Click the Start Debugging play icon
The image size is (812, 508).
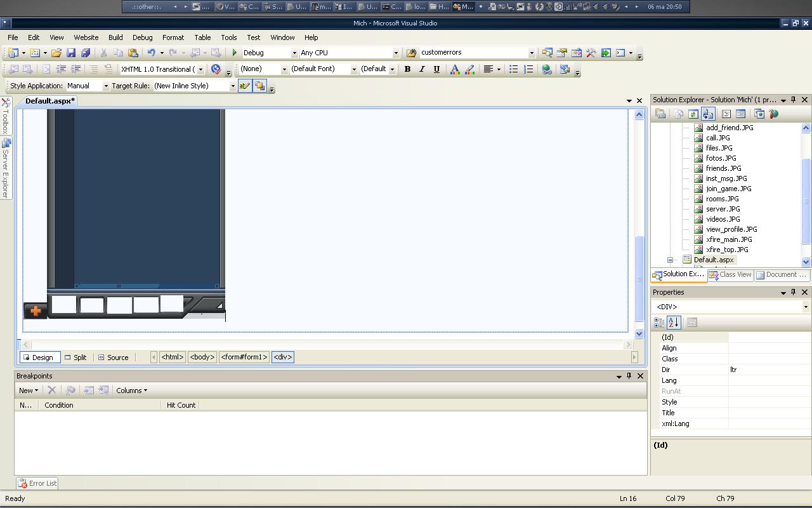pos(235,53)
